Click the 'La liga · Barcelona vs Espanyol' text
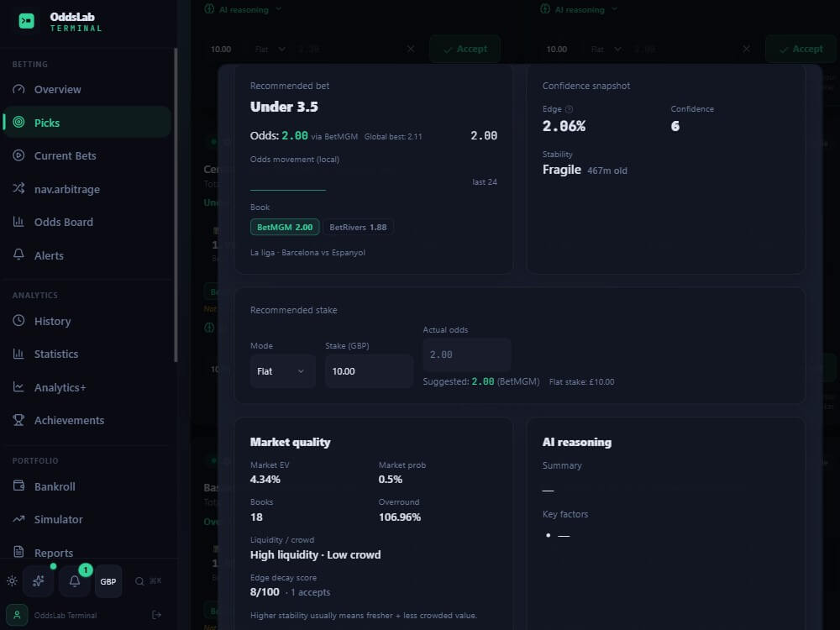Image resolution: width=840 pixels, height=630 pixels. click(307, 252)
